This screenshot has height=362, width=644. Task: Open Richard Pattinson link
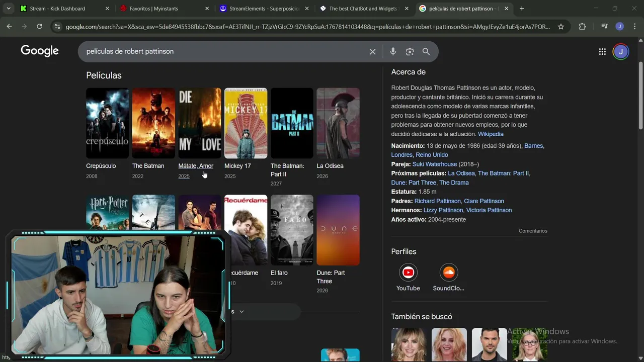(437, 201)
